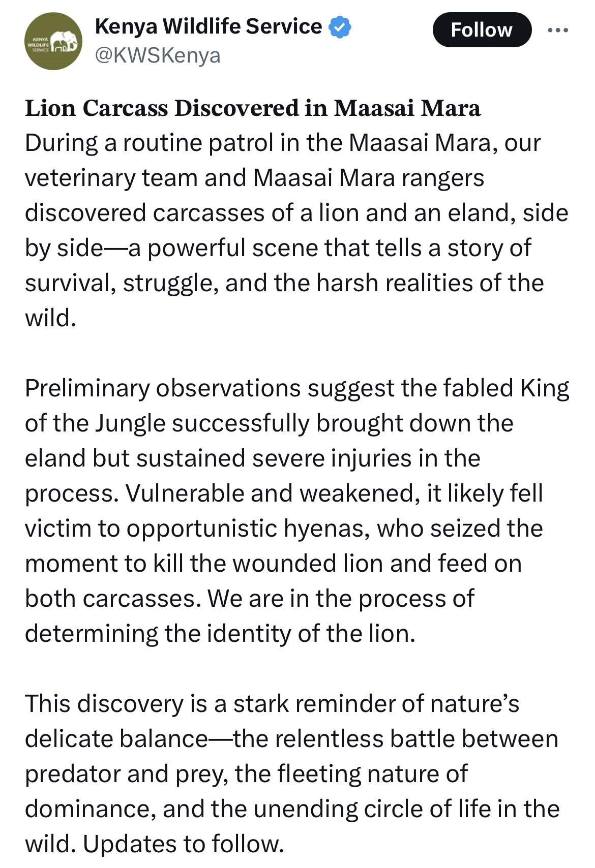
Task: Click the paragraph starting This discovery is
Action: click(x=293, y=773)
